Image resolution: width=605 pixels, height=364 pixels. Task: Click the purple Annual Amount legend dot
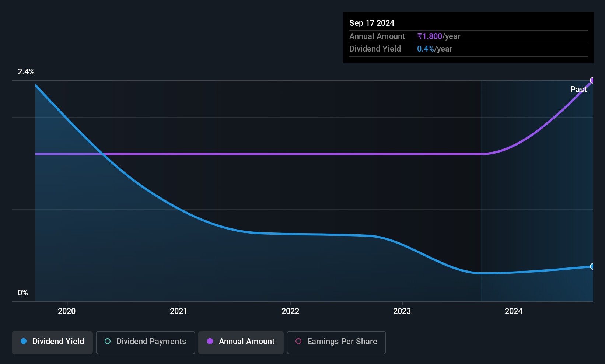click(x=210, y=341)
